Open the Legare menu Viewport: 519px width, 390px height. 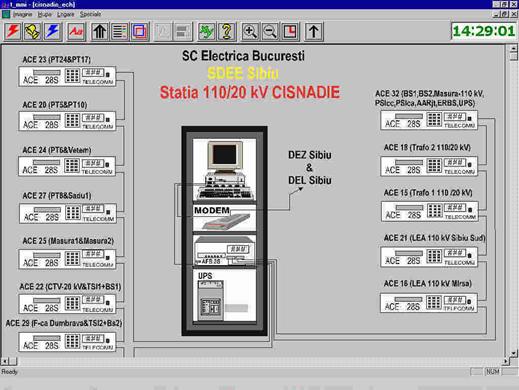66,14
